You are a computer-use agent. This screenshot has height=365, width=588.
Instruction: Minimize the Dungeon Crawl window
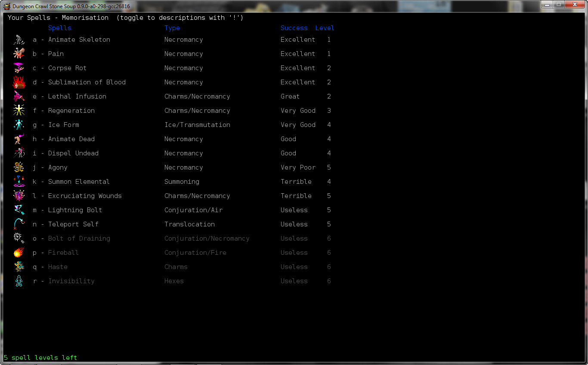548,5
